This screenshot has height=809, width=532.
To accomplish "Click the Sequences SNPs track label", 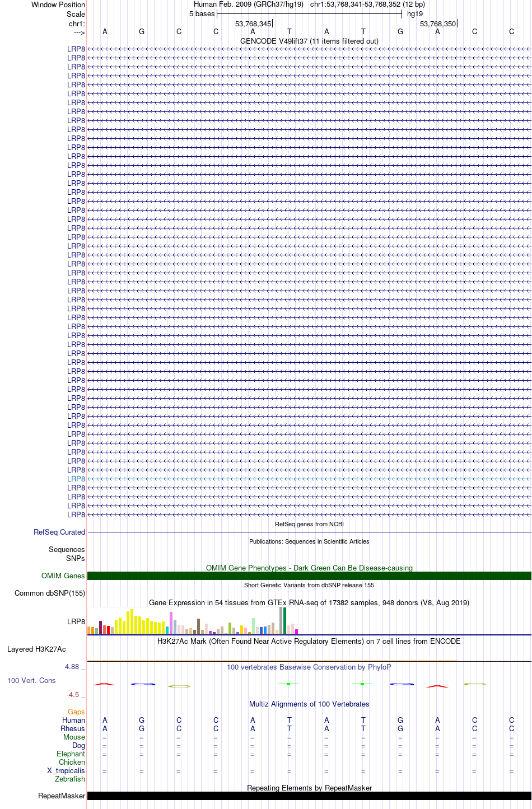I will click(x=67, y=554).
